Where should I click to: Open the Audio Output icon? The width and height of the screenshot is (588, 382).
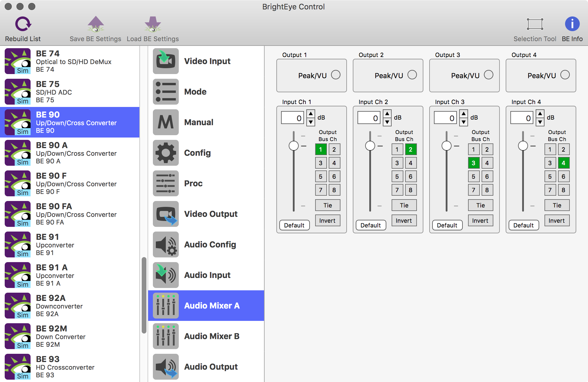166,367
